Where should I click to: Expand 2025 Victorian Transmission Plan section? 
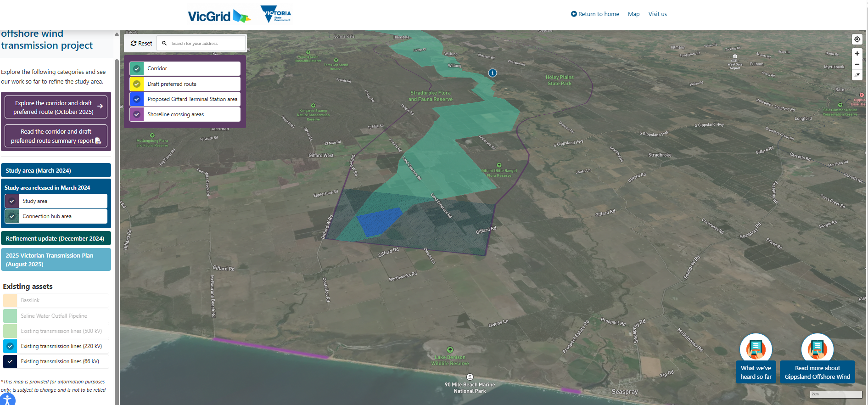56,259
